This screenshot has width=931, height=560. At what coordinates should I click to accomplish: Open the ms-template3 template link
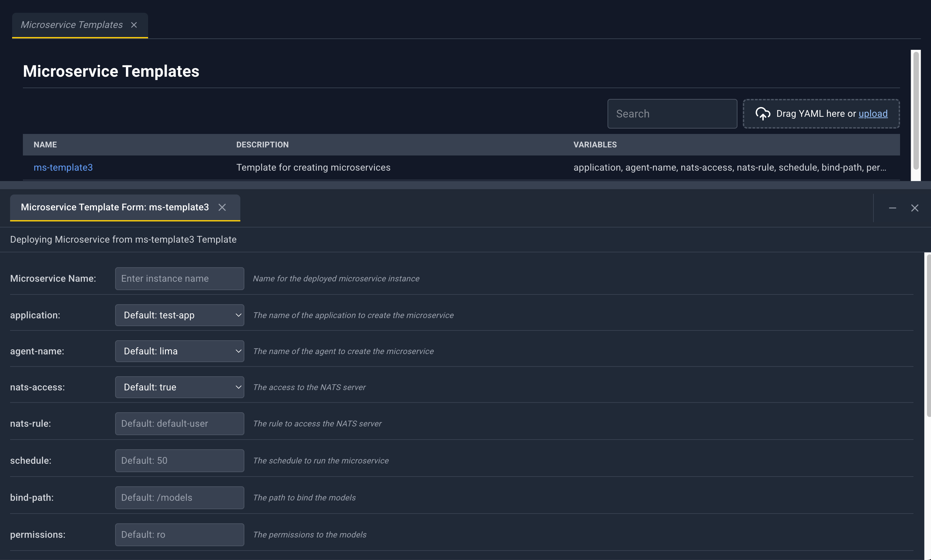[x=63, y=168]
